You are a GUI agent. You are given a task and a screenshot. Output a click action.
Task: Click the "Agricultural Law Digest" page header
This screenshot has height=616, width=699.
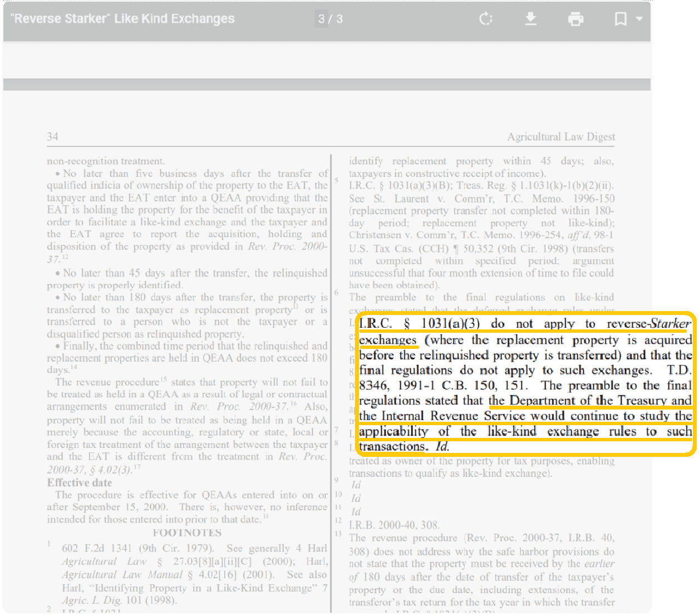[x=560, y=137]
